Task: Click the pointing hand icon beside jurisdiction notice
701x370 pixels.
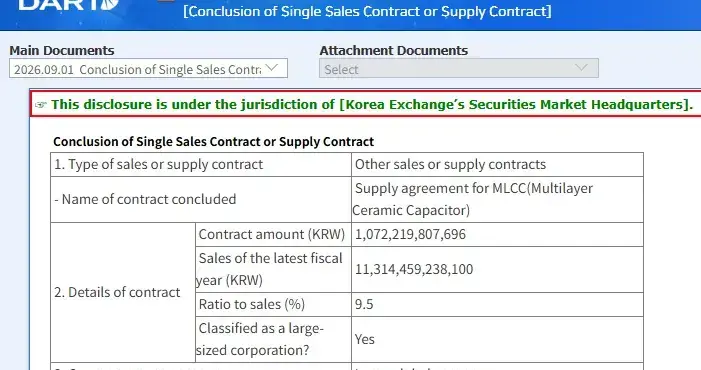Action: tap(41, 105)
